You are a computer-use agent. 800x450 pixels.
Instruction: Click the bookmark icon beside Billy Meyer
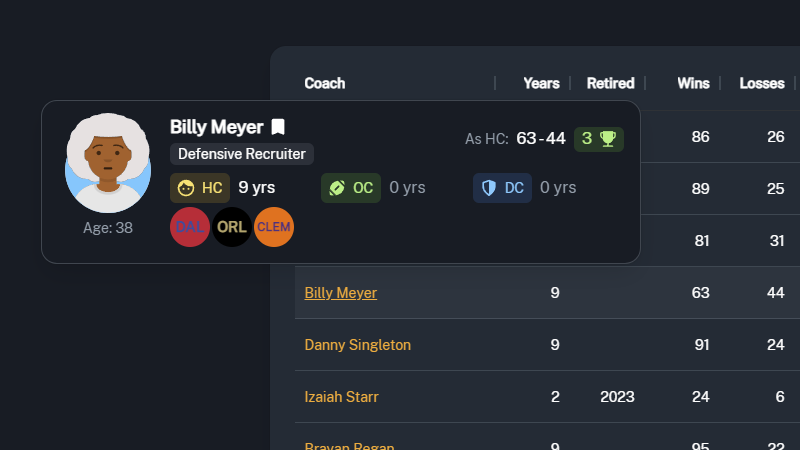[x=279, y=127]
